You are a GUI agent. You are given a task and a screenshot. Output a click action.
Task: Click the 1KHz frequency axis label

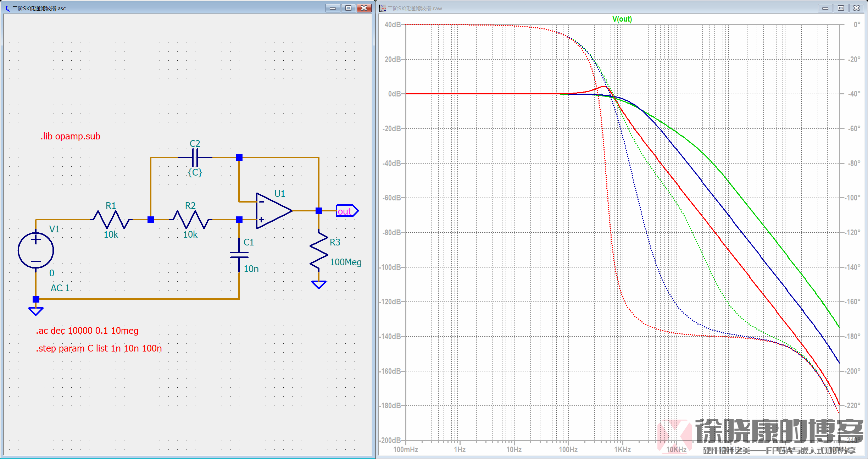pos(622,449)
